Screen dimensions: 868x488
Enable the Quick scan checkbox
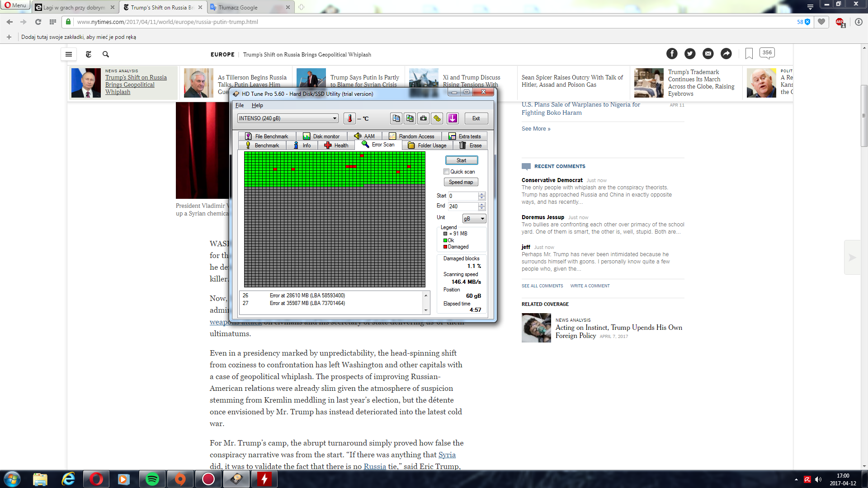click(x=447, y=172)
